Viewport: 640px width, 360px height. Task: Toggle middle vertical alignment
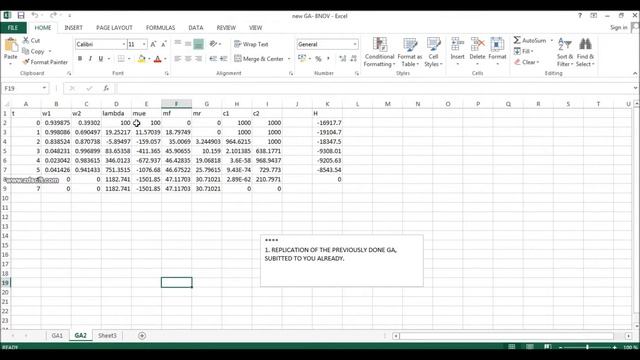click(188, 44)
